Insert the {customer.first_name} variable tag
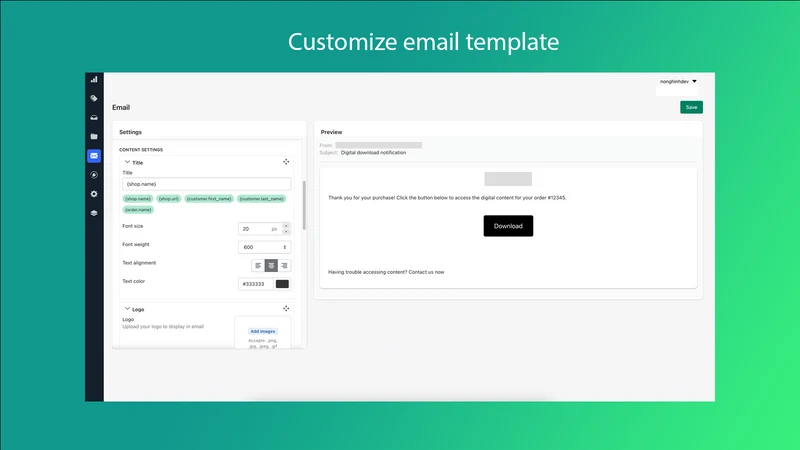 (x=209, y=198)
